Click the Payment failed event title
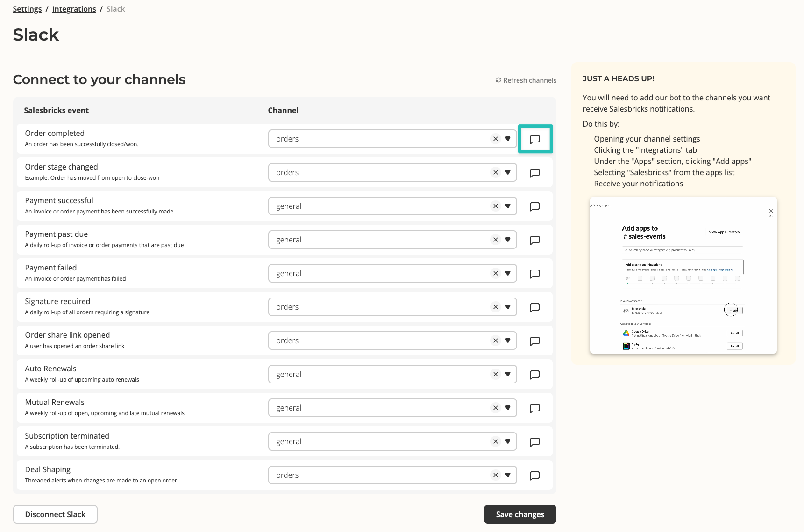 (50, 268)
